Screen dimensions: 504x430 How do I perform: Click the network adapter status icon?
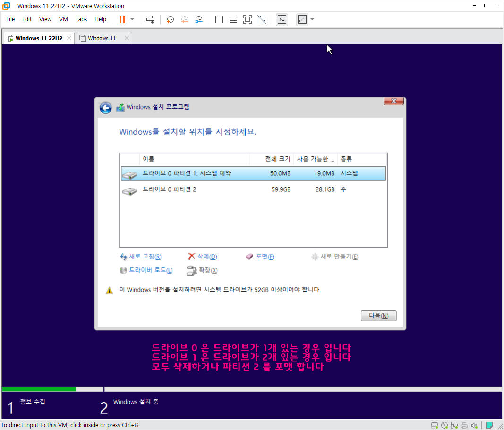click(x=454, y=425)
